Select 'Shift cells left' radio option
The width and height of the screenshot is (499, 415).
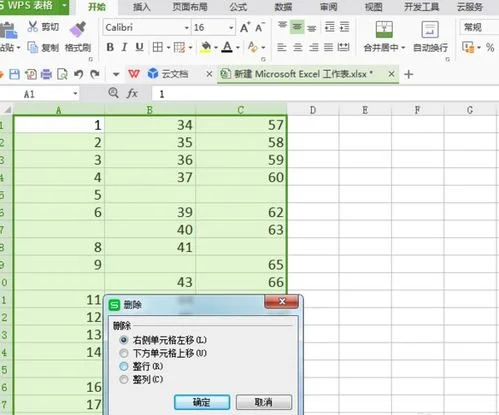tap(124, 340)
